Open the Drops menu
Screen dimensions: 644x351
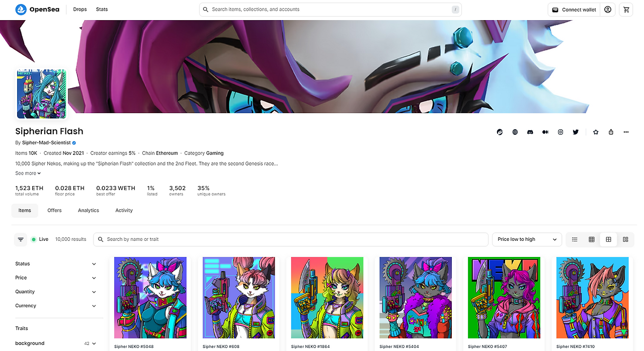(79, 10)
